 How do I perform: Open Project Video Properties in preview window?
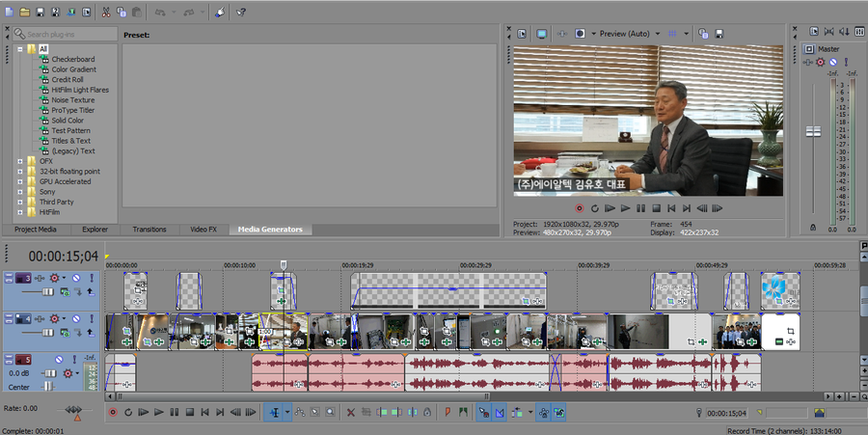click(522, 34)
